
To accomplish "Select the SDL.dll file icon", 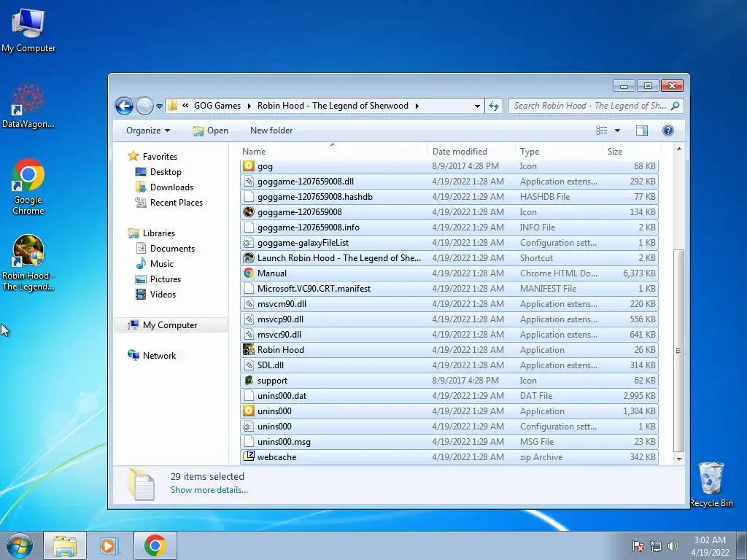I will point(248,365).
